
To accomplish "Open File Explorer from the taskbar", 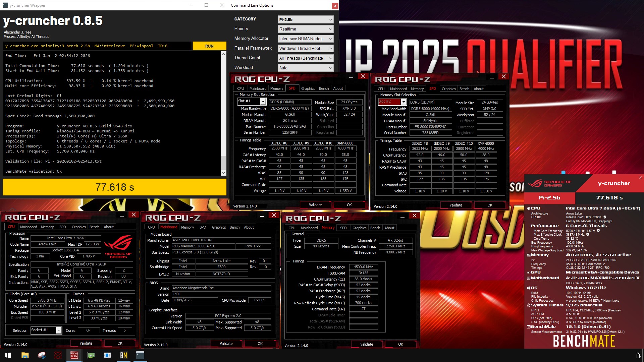I will click(25, 355).
